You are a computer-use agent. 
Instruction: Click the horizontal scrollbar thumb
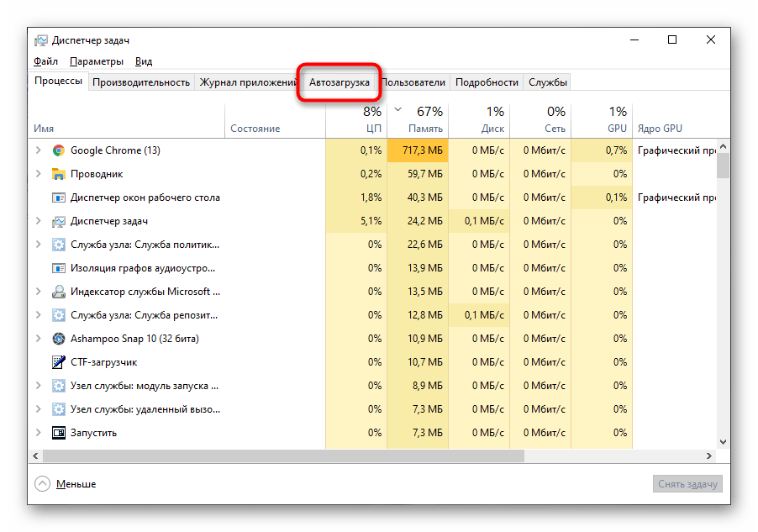(282, 455)
